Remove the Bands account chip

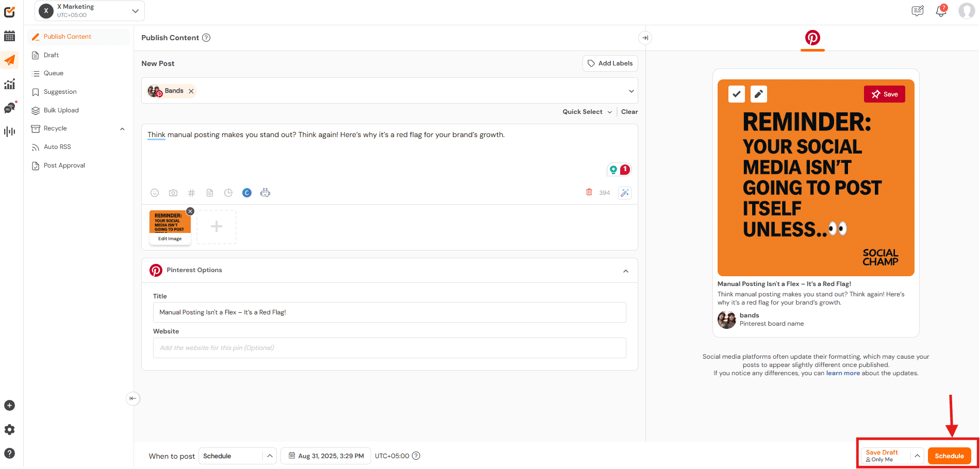coord(191,91)
